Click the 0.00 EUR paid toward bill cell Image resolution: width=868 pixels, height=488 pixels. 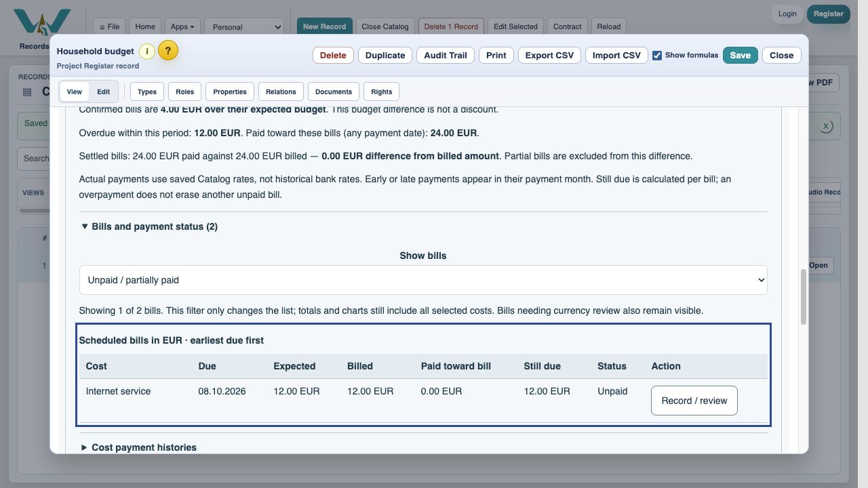(441, 391)
